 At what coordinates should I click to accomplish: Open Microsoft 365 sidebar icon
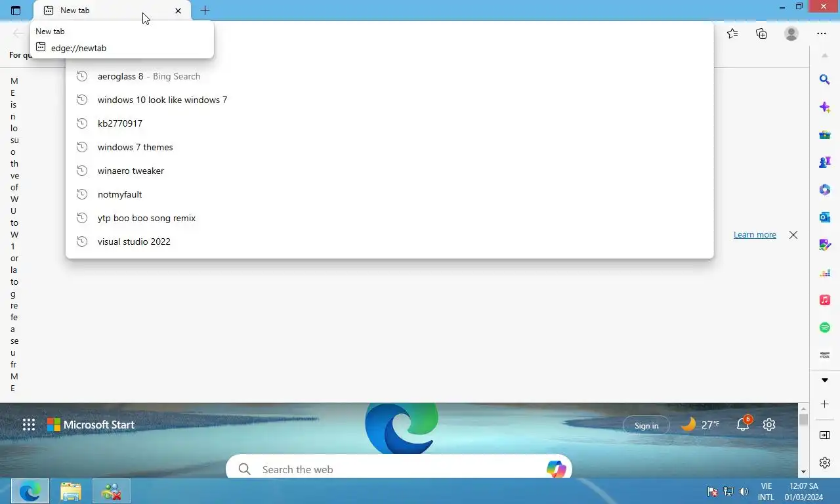pyautogui.click(x=825, y=190)
